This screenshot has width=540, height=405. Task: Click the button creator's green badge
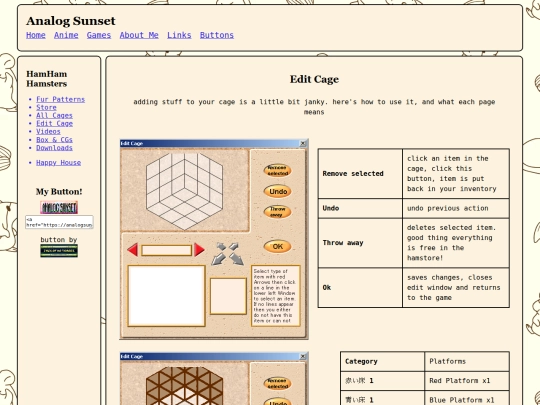point(59,251)
